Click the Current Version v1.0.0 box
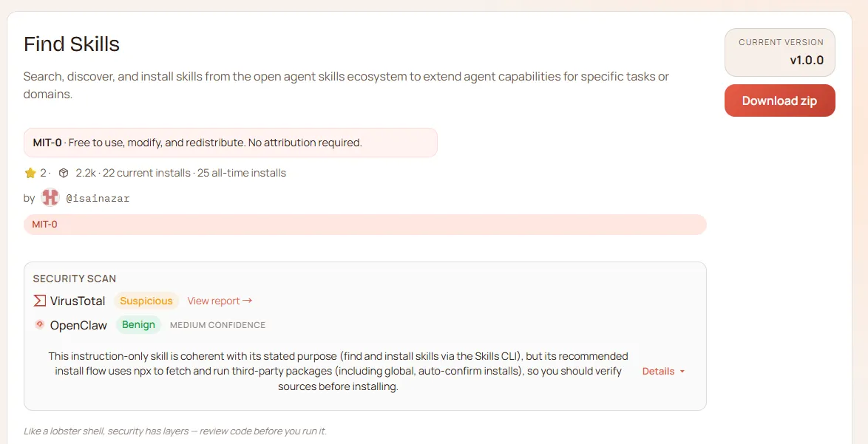The height and width of the screenshot is (444, 868). (780, 52)
